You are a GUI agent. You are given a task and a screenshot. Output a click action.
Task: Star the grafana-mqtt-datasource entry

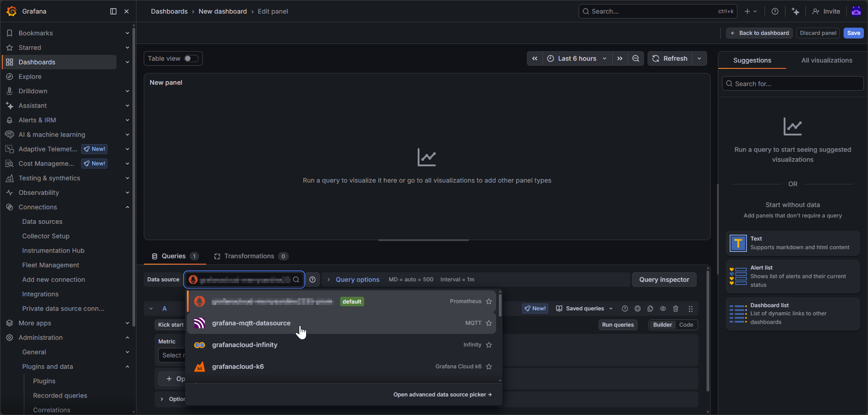point(489,323)
